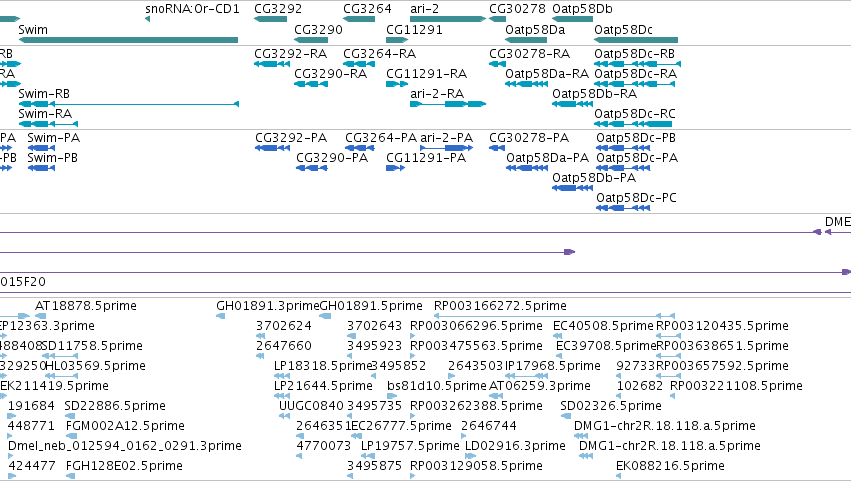Click the 3702643 feature label
Image resolution: width=851 pixels, height=481 pixels.
point(374,326)
